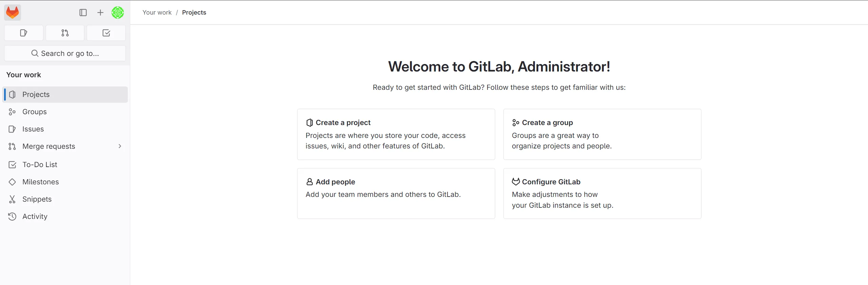
Task: Open To-Do List in sidebar
Action: point(40,165)
